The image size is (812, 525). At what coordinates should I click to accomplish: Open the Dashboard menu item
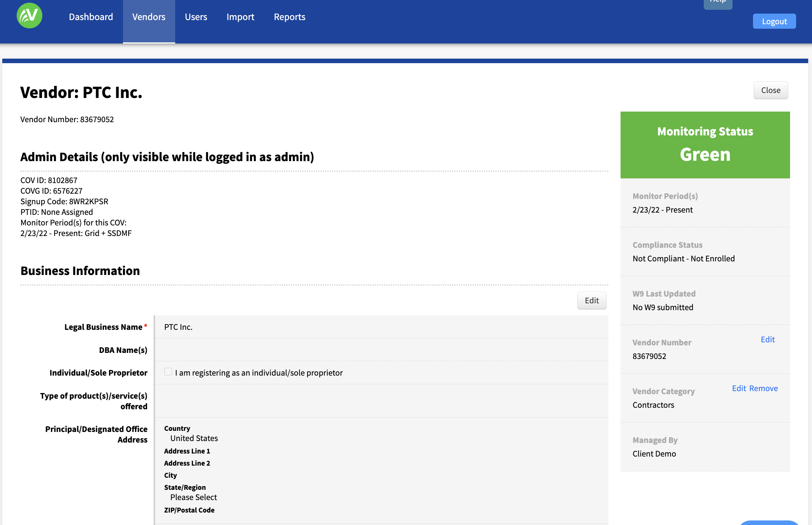[91, 17]
